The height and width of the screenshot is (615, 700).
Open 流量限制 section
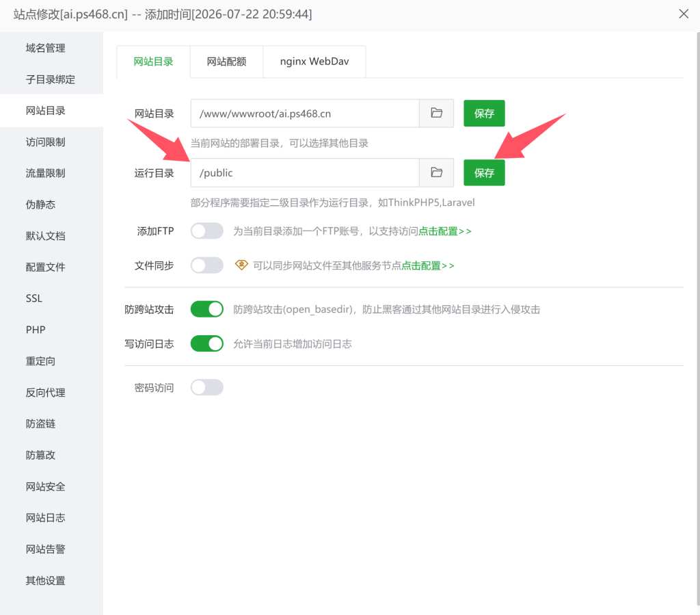click(51, 173)
